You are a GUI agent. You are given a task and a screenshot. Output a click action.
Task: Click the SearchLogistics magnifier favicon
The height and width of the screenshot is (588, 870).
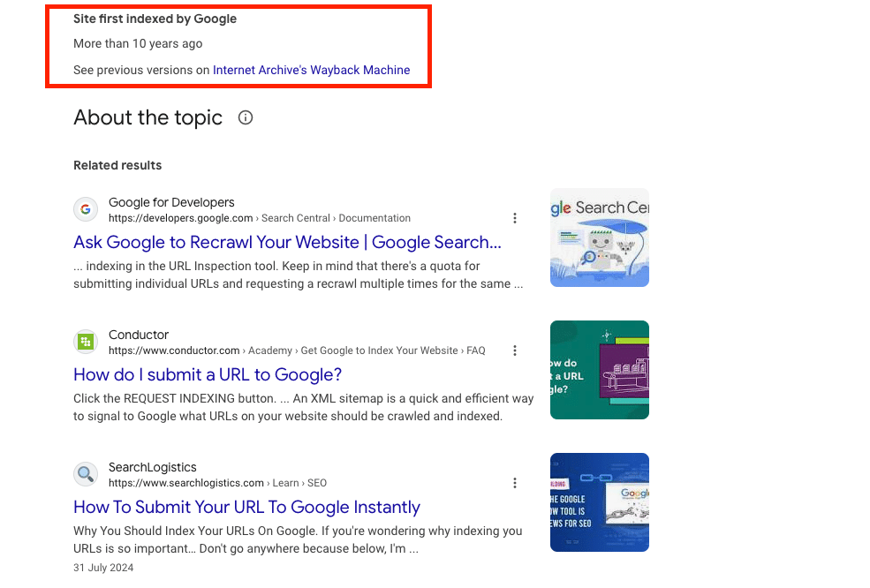click(x=86, y=474)
